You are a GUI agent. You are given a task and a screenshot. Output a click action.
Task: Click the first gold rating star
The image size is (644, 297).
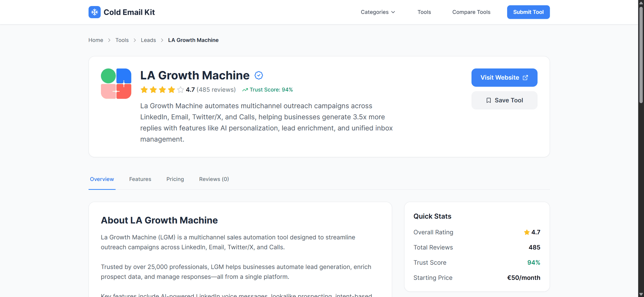coord(144,90)
